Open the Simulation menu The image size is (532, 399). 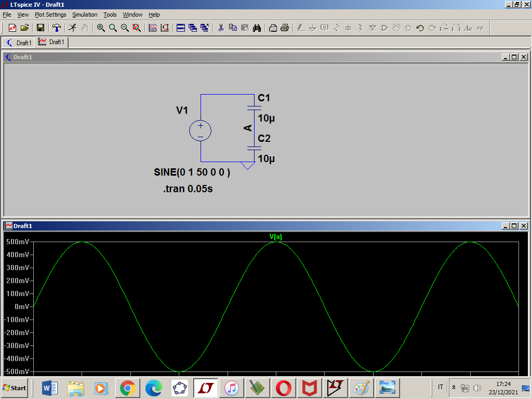pyautogui.click(x=85, y=15)
